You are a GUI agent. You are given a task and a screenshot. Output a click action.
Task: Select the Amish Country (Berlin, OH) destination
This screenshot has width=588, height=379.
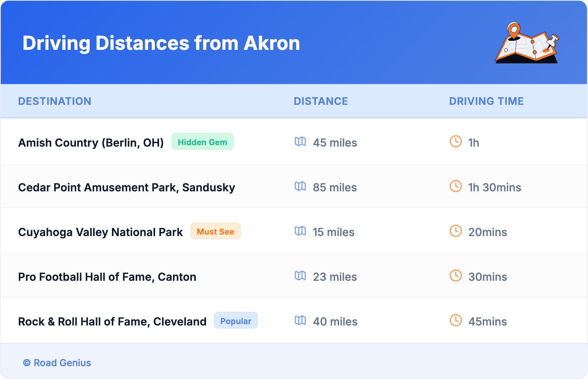[91, 143]
